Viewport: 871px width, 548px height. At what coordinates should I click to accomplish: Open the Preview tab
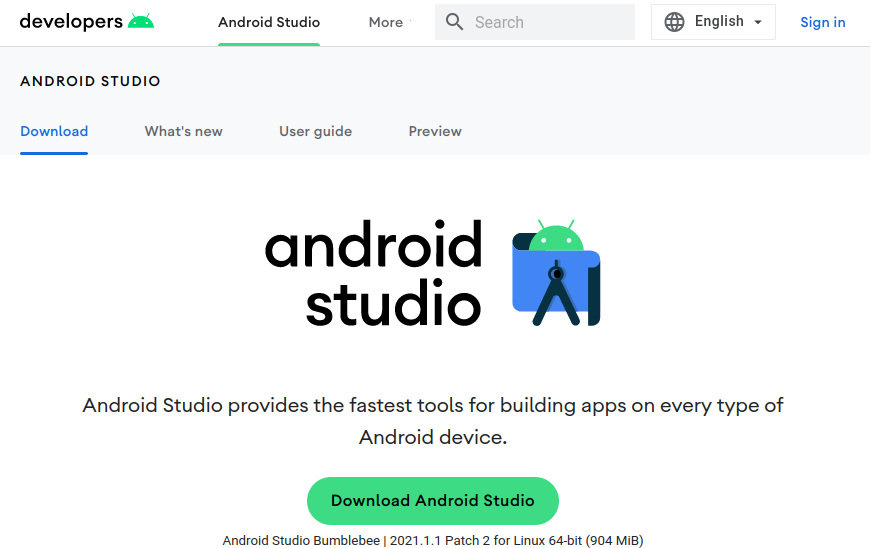tap(435, 132)
